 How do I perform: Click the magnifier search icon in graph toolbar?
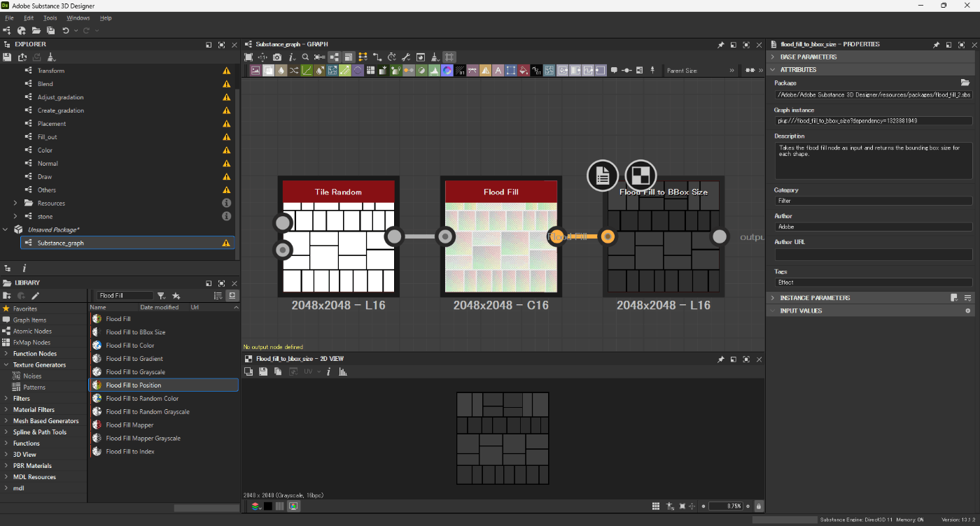[x=305, y=57]
